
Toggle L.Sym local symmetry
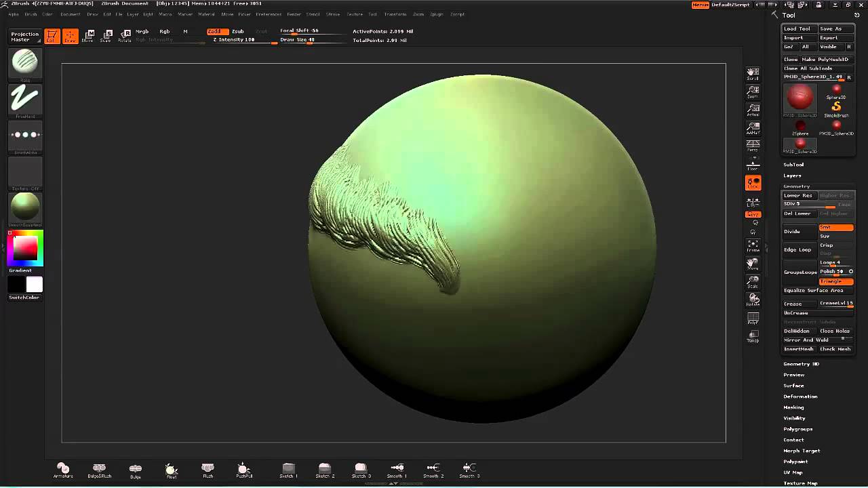point(753,203)
